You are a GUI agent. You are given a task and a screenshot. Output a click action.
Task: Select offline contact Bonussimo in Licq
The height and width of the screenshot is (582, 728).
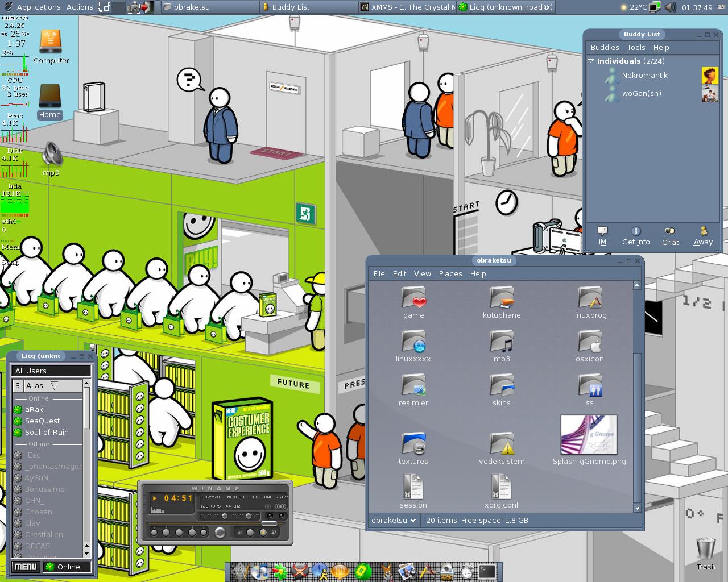click(48, 489)
